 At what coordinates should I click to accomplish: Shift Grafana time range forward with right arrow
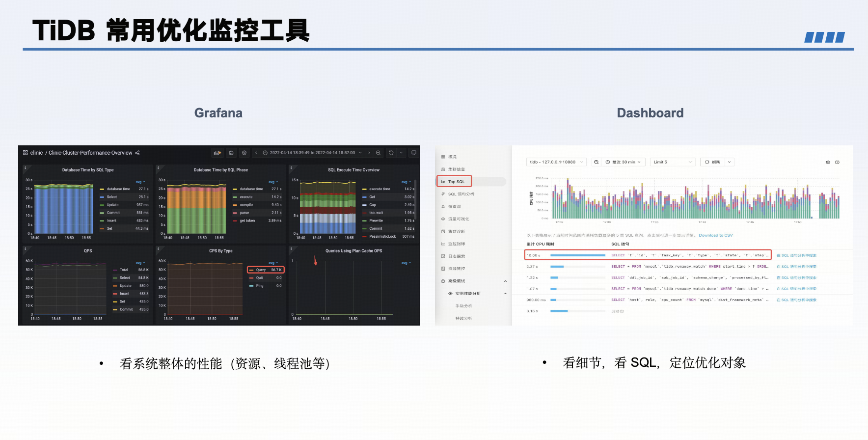pos(369,153)
